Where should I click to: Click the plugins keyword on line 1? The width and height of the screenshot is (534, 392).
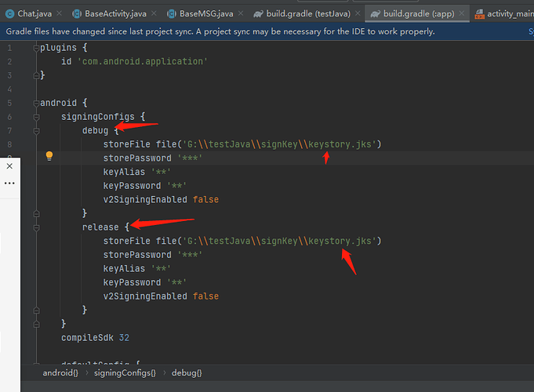pos(58,48)
